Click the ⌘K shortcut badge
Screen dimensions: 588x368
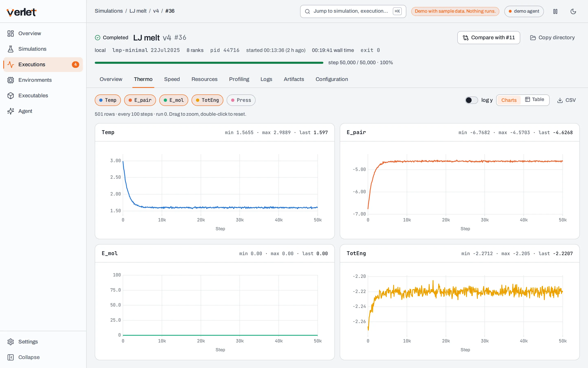pos(397,11)
